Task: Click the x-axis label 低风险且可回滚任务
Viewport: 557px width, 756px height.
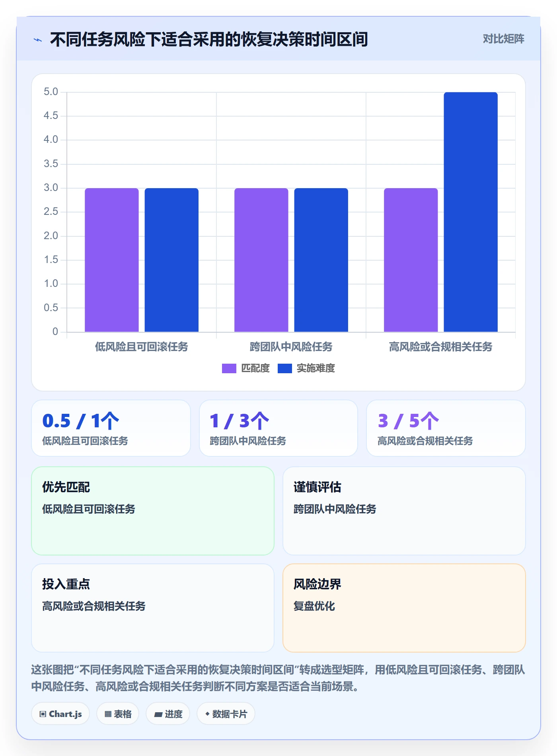Action: point(142,347)
